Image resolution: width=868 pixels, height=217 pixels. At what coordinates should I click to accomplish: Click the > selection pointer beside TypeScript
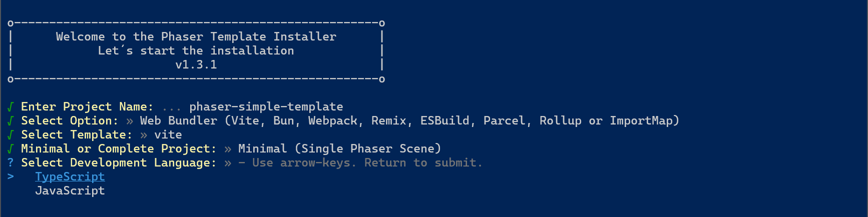click(x=11, y=176)
